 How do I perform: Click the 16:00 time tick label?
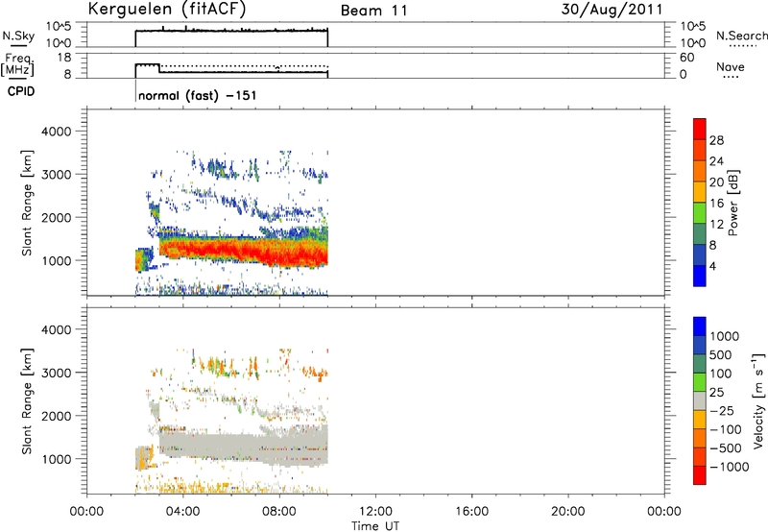(x=471, y=512)
